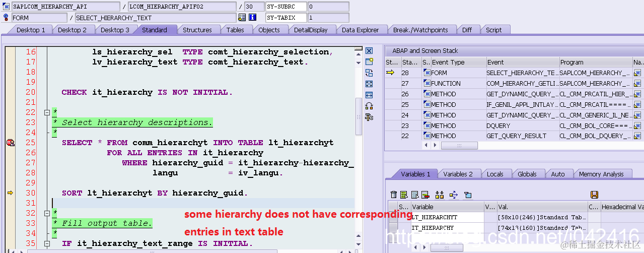Viewport: 644px width, 253px height.
Task: Click the Event column header in stack
Action: click(522, 62)
